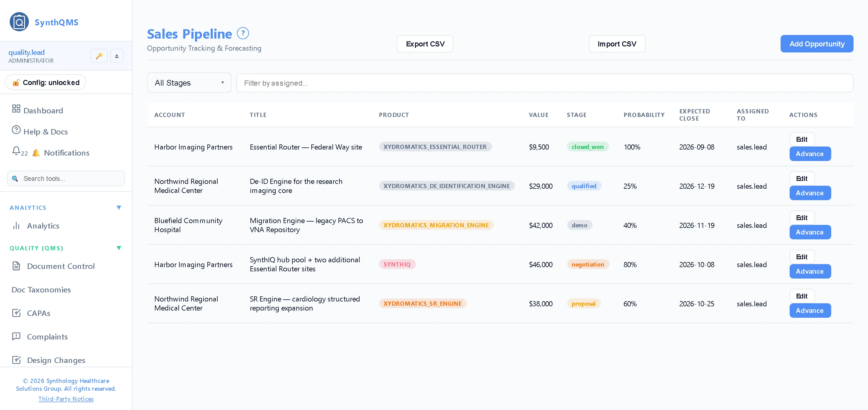
Task: Click the XYDROMATICS_DE_IDENTIFICATION_ENGINE product tag
Action: click(446, 186)
